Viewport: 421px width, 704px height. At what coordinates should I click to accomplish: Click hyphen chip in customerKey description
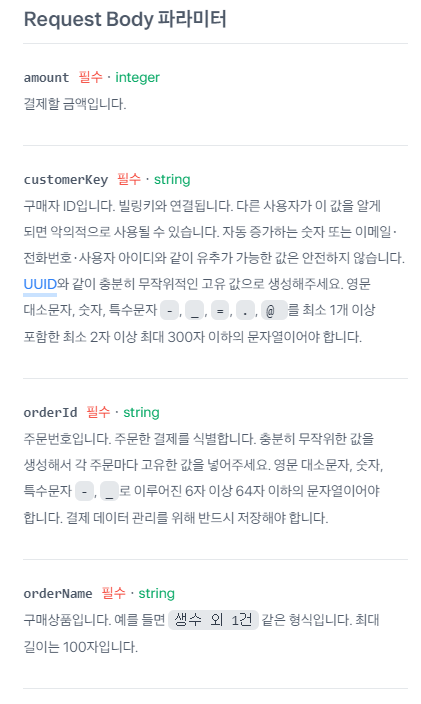[169, 311]
